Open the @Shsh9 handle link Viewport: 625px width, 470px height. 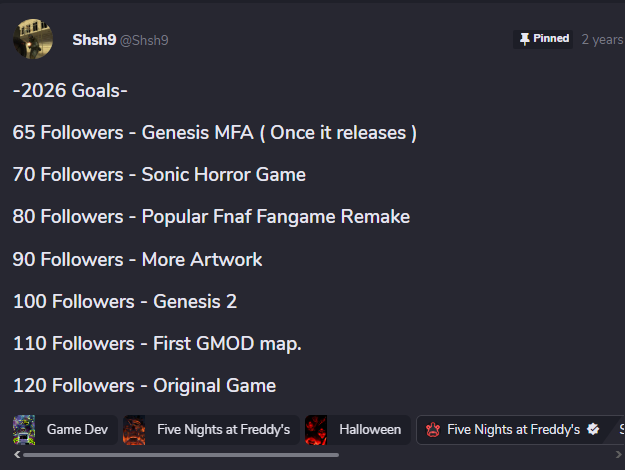[x=144, y=40]
